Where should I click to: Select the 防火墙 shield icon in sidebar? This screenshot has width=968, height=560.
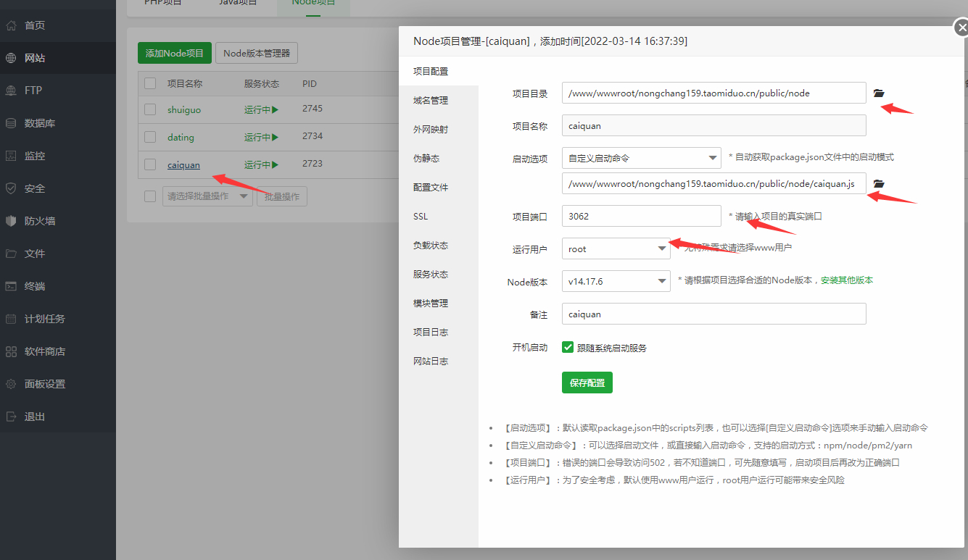[11, 221]
